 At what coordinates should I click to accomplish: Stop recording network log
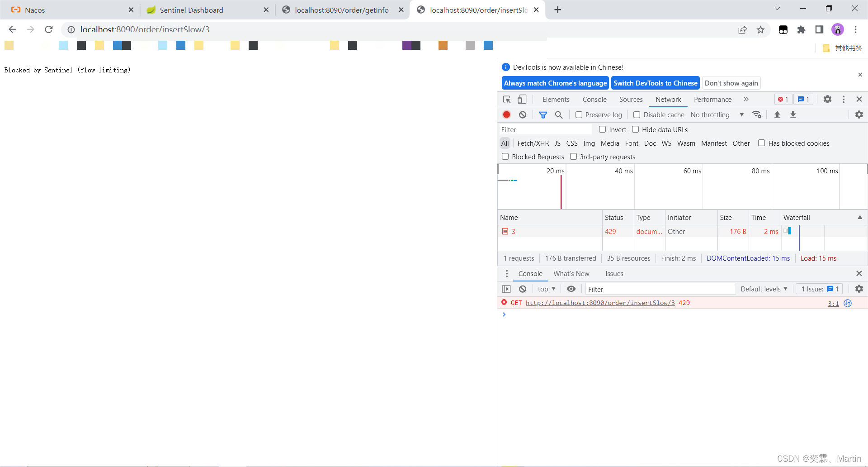pos(507,115)
